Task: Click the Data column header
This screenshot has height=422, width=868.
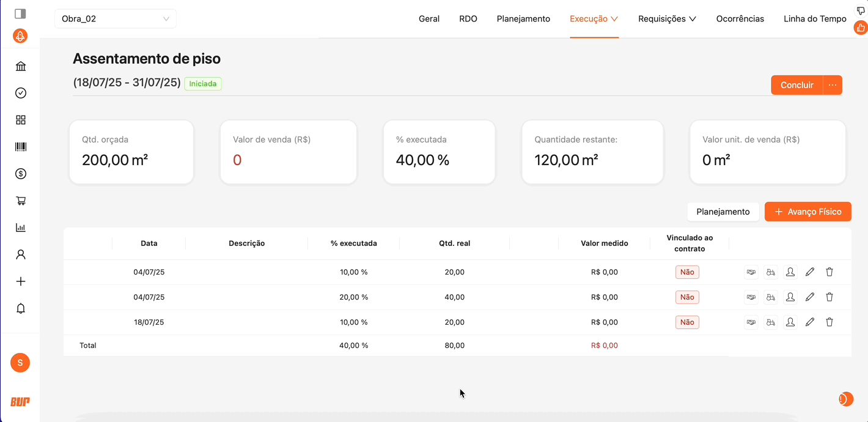Action: 149,243
